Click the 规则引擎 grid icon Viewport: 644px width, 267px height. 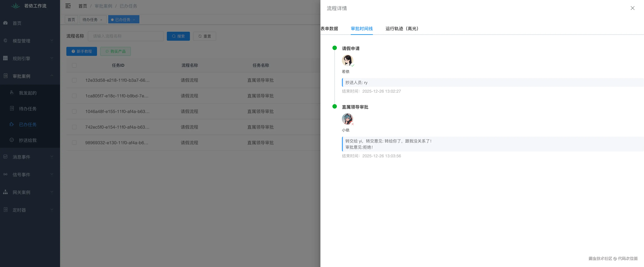6,58
